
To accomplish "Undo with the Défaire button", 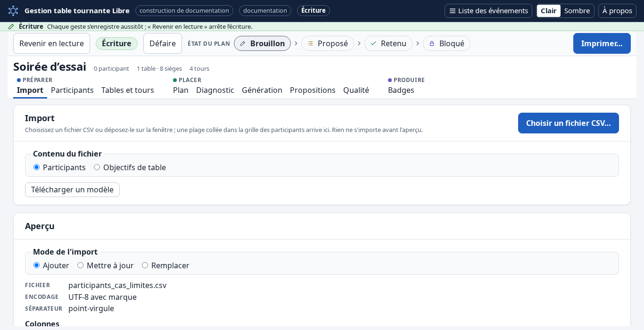I will tap(163, 43).
